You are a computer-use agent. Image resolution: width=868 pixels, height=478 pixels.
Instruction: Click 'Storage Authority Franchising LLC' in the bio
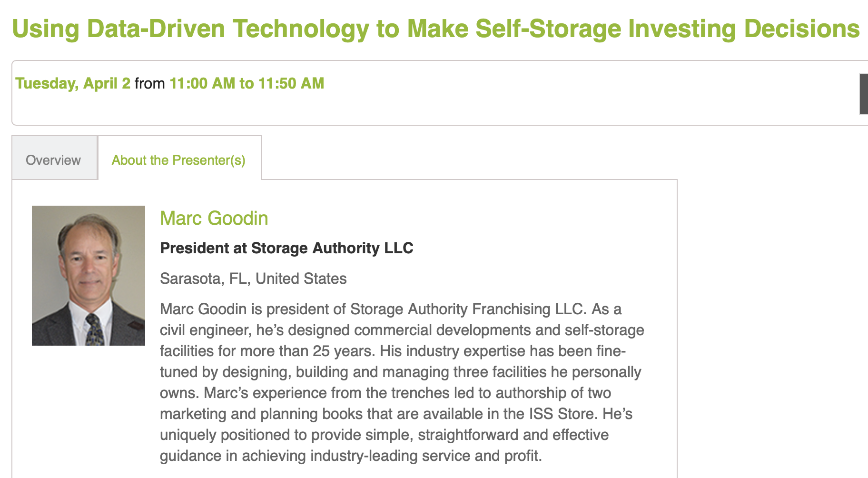466,309
